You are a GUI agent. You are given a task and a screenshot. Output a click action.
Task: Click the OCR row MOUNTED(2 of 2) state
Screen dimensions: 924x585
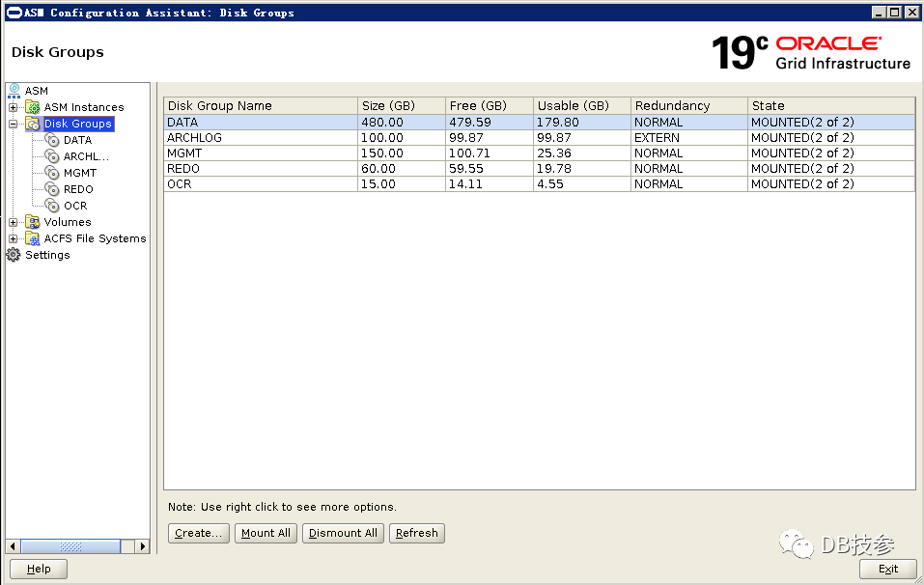click(x=831, y=183)
